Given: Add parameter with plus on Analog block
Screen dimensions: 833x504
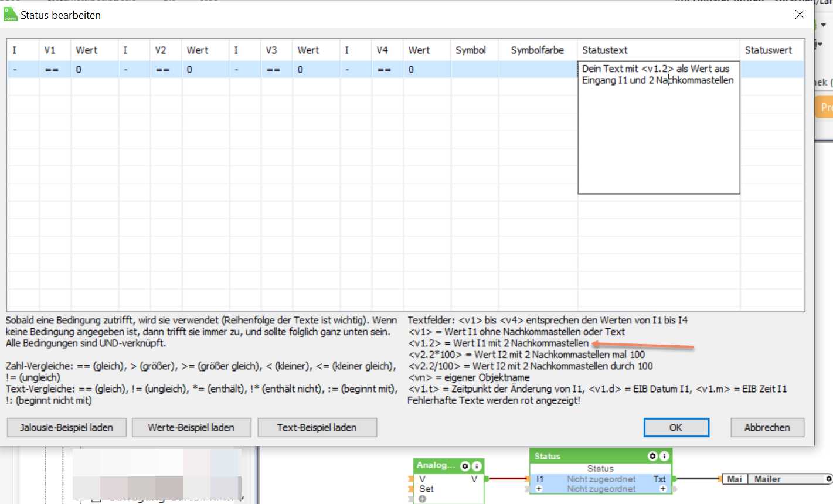Looking at the screenshot, I should [422, 499].
